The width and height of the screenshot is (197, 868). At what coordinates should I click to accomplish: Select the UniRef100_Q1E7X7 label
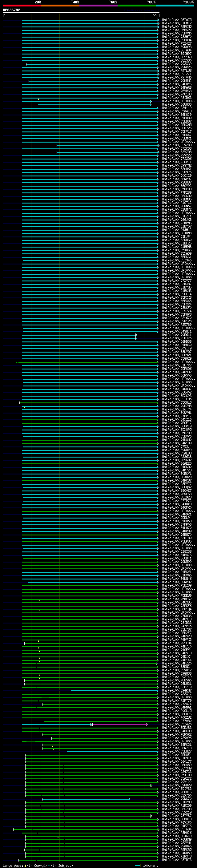point(176,365)
